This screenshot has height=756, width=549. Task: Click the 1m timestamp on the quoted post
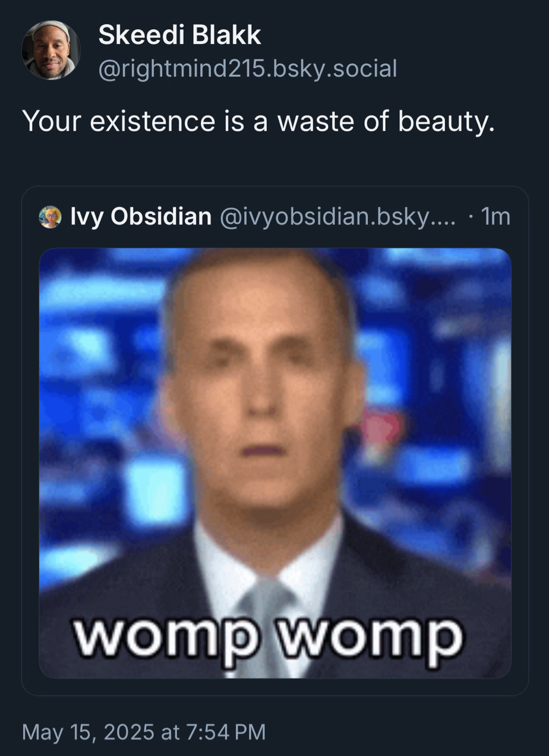click(496, 217)
